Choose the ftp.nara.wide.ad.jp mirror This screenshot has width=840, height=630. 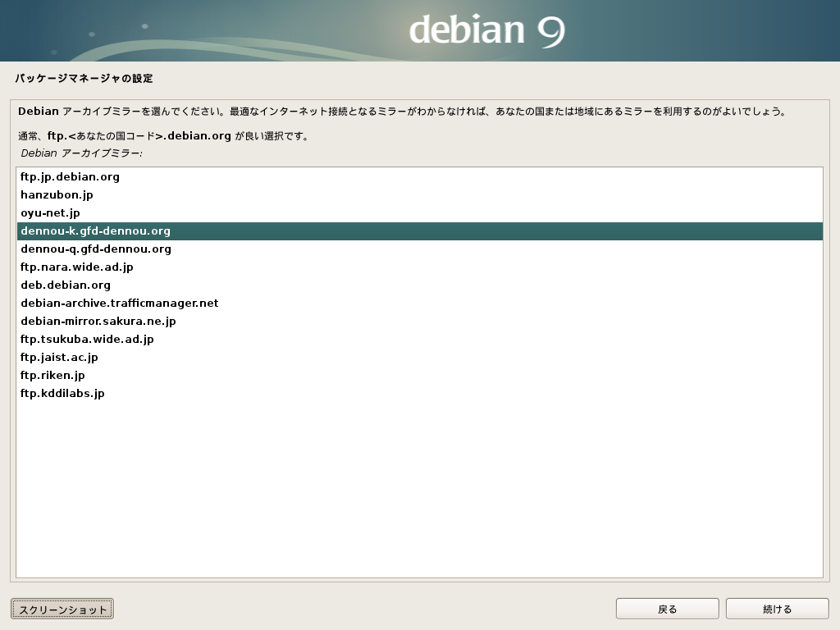click(419, 267)
